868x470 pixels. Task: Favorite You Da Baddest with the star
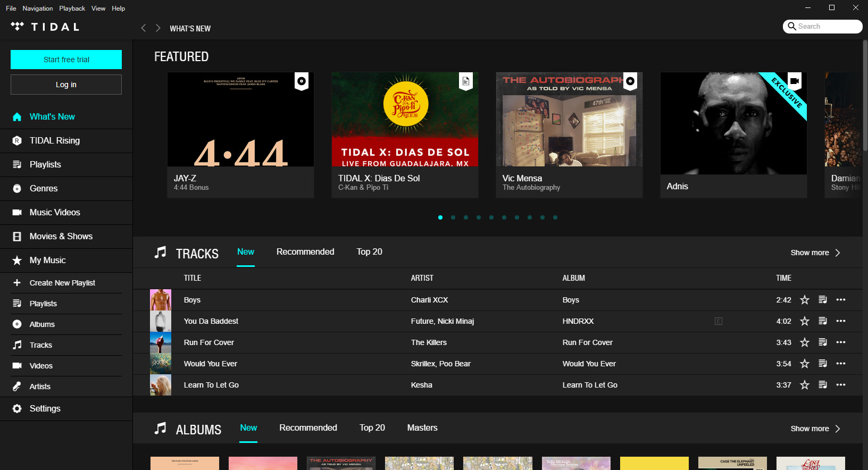pos(805,321)
